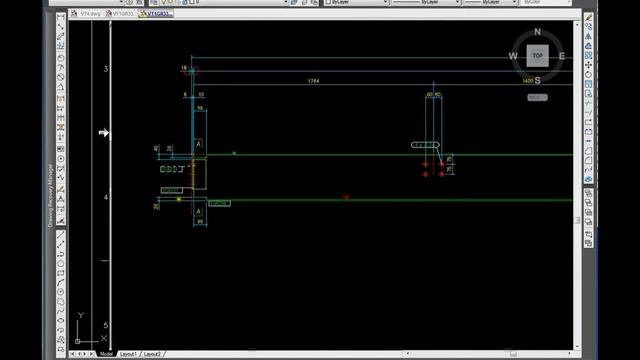Switch to the Layout1 tab

[128, 354]
